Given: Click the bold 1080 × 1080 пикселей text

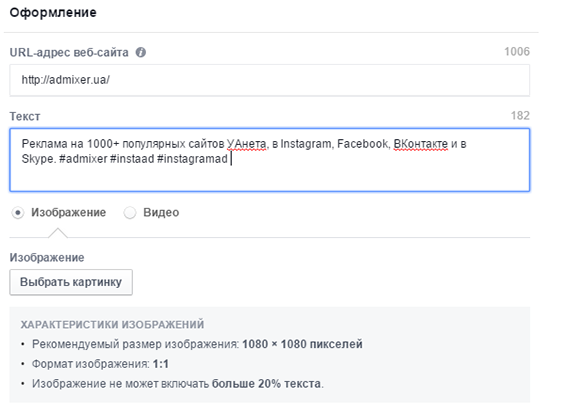Looking at the screenshot, I should [302, 344].
